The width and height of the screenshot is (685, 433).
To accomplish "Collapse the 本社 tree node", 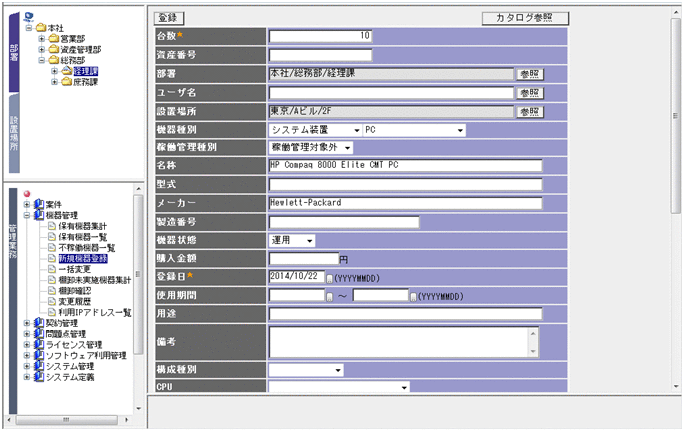I will 29,28.
